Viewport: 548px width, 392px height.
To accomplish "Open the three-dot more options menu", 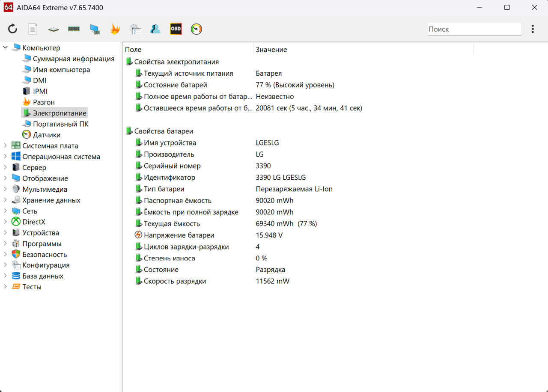I will click(x=533, y=29).
